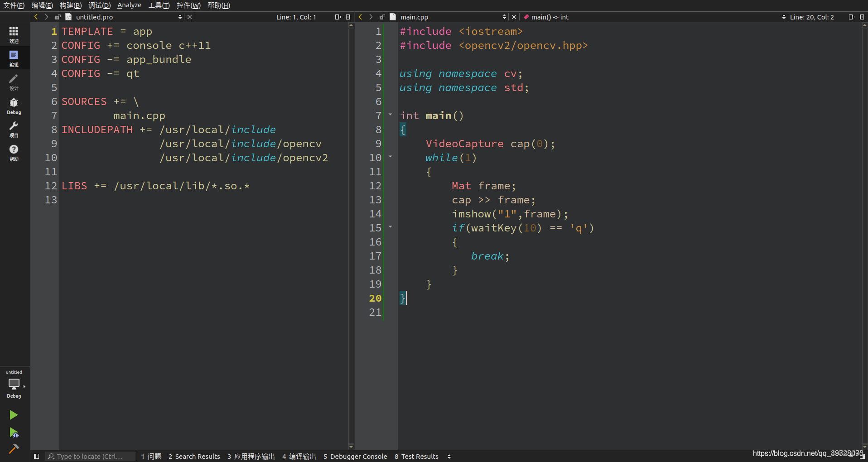Screen dimensions: 868x462
Task: Click the 'VideoCapture cap(0);' code line
Action: click(x=490, y=144)
